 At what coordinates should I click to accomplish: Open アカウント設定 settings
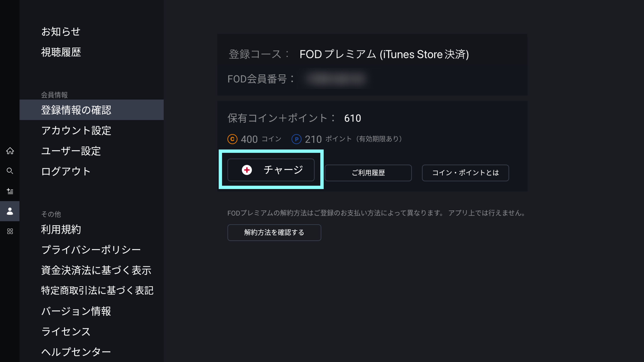pos(76,130)
